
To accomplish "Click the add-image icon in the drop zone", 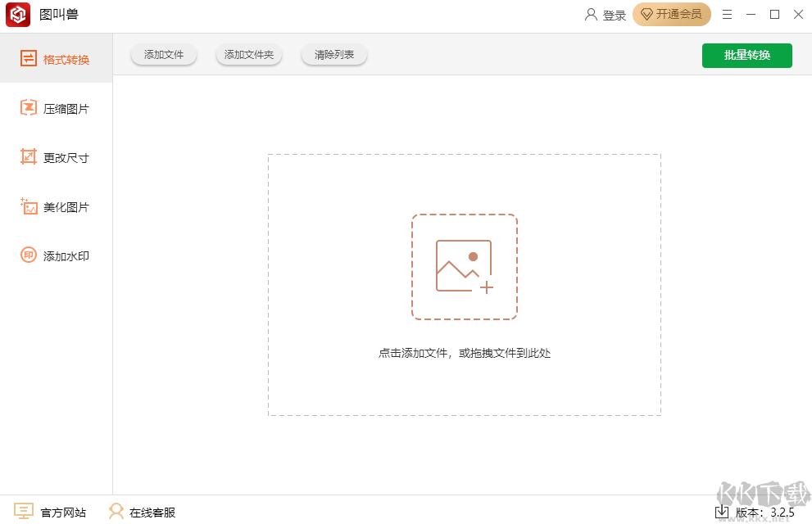I will (x=464, y=267).
